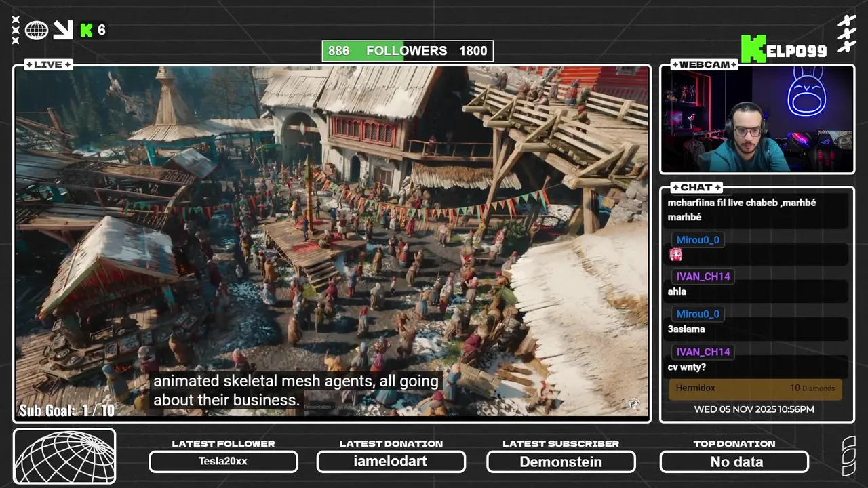868x488 pixels.
Task: Click the LATEST DONATION heading
Action: pyautogui.click(x=391, y=443)
